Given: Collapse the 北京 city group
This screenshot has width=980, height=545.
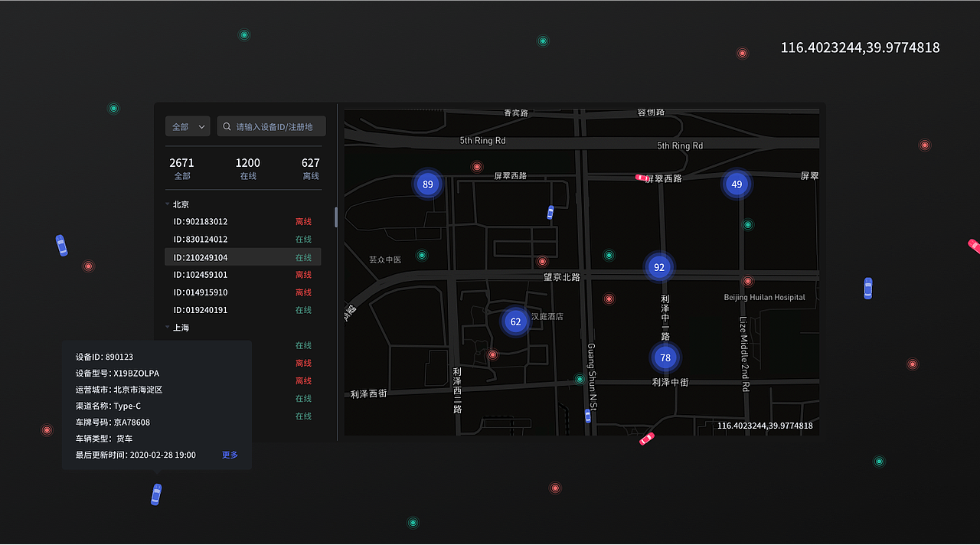Looking at the screenshot, I should tap(168, 204).
